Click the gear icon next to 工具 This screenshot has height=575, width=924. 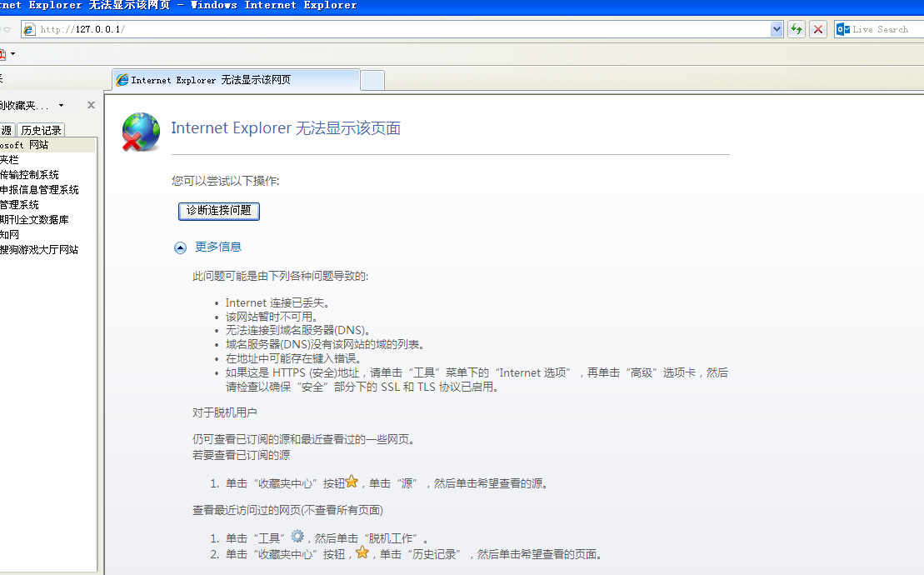pyautogui.click(x=297, y=536)
